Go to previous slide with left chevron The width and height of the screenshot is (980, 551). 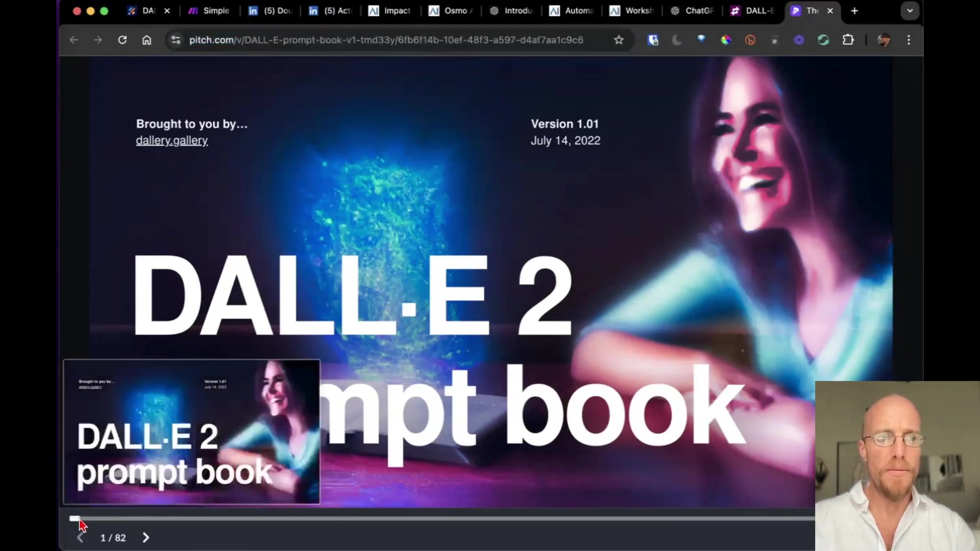(81, 538)
